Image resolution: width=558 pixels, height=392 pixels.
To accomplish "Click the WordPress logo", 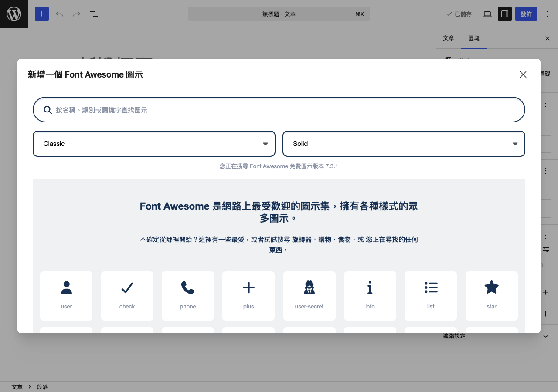I will (14, 14).
